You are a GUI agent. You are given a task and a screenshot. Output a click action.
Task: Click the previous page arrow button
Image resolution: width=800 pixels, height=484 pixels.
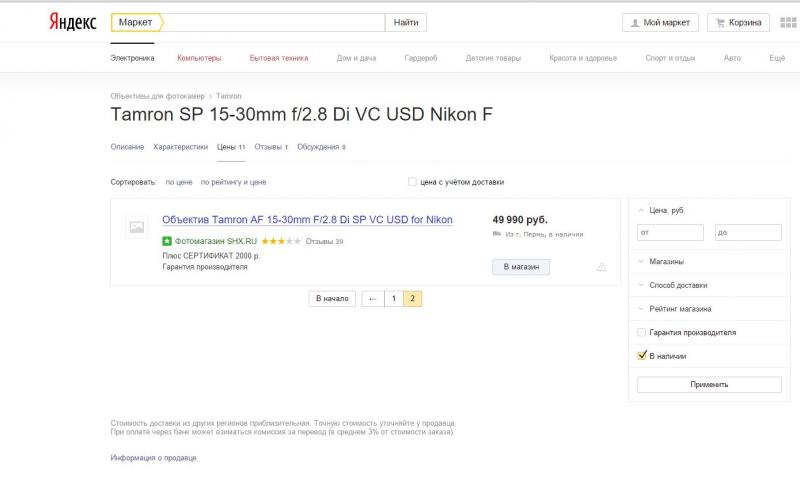pos(373,299)
